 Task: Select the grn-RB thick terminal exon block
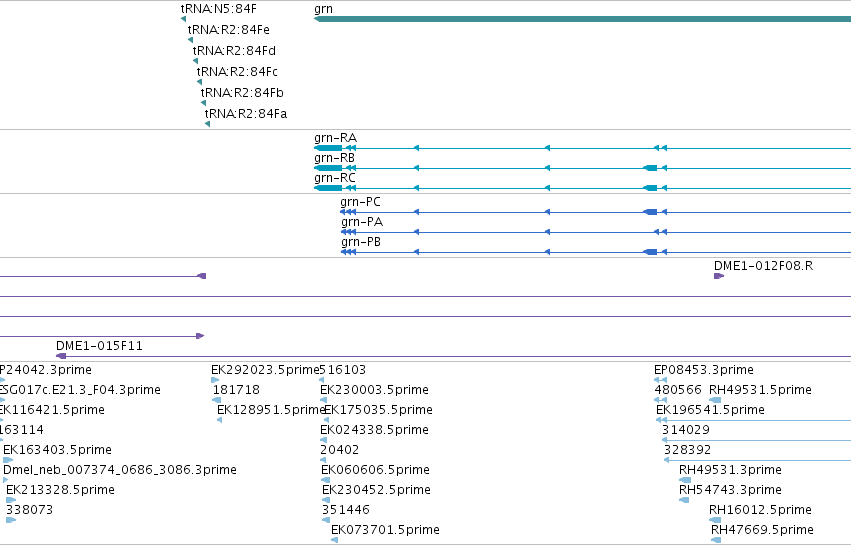328,168
